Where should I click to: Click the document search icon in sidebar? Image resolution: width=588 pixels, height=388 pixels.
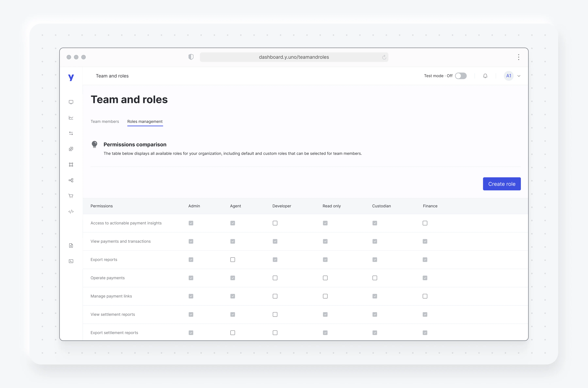[71, 245]
